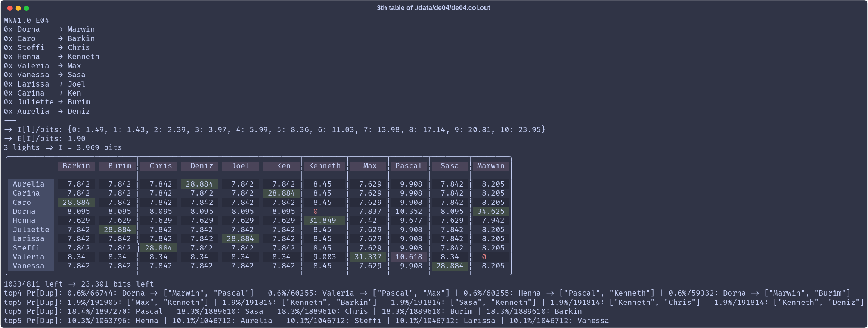The width and height of the screenshot is (868, 328).
Task: Select the 'Vanessa' row label in table
Action: [28, 266]
